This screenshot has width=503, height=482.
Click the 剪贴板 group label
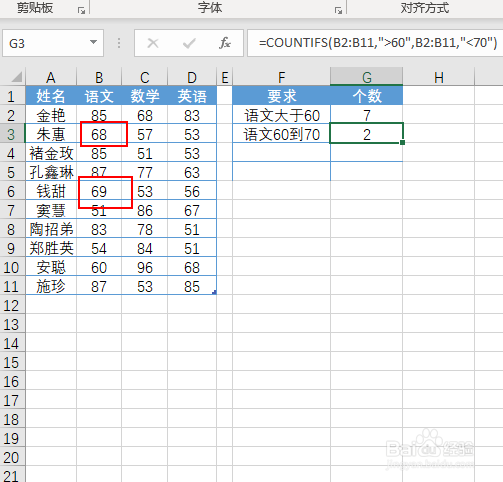click(35, 8)
